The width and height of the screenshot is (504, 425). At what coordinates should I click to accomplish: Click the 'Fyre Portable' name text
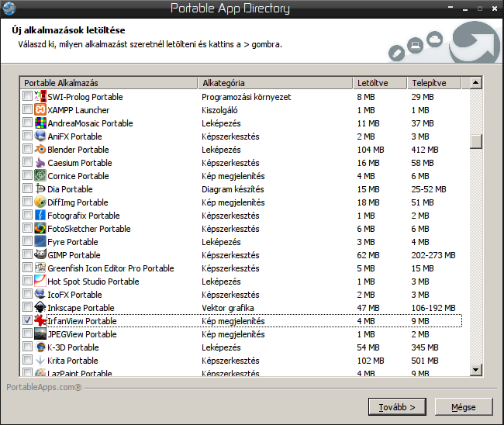pyautogui.click(x=73, y=242)
